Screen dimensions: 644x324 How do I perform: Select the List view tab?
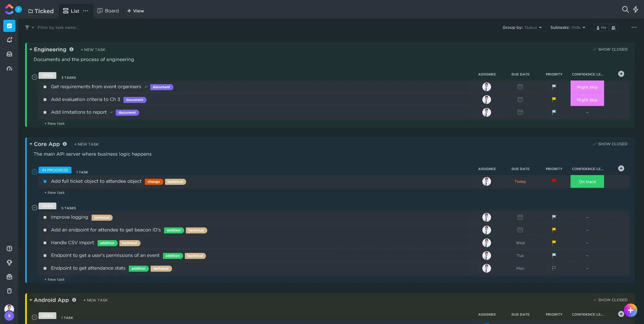(71, 11)
